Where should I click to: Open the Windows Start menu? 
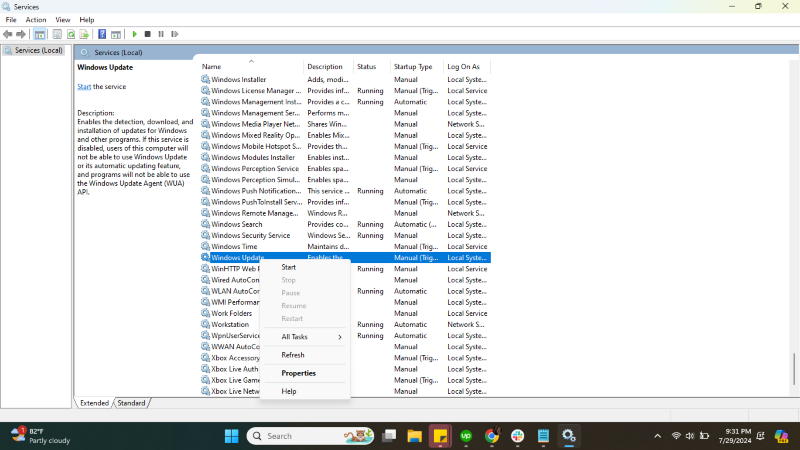[231, 436]
